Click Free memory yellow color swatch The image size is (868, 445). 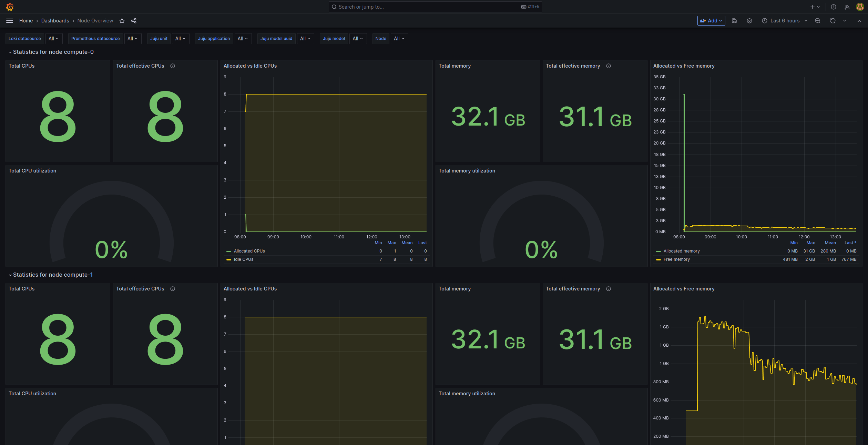(658, 260)
